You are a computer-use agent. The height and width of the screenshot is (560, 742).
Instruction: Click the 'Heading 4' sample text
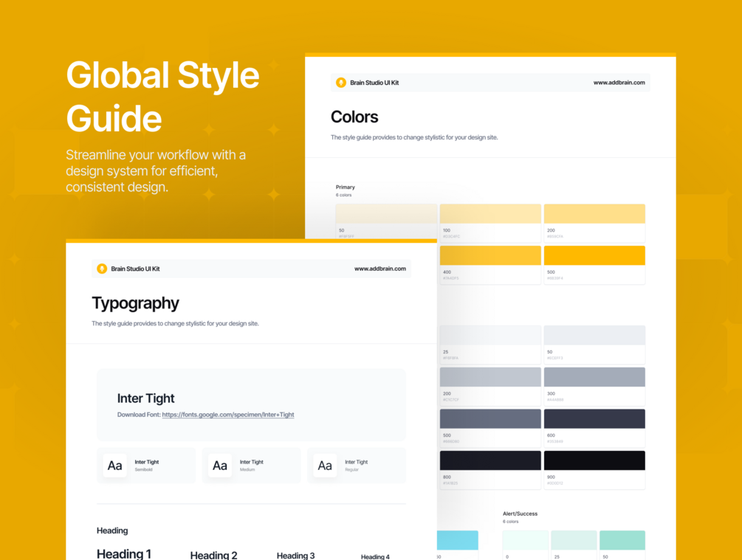click(375, 557)
